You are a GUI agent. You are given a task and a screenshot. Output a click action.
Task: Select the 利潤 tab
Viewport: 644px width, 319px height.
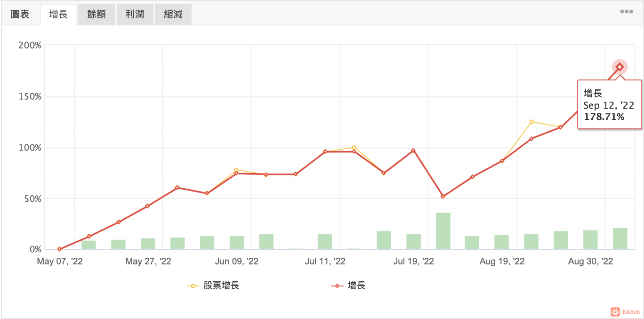tap(135, 15)
